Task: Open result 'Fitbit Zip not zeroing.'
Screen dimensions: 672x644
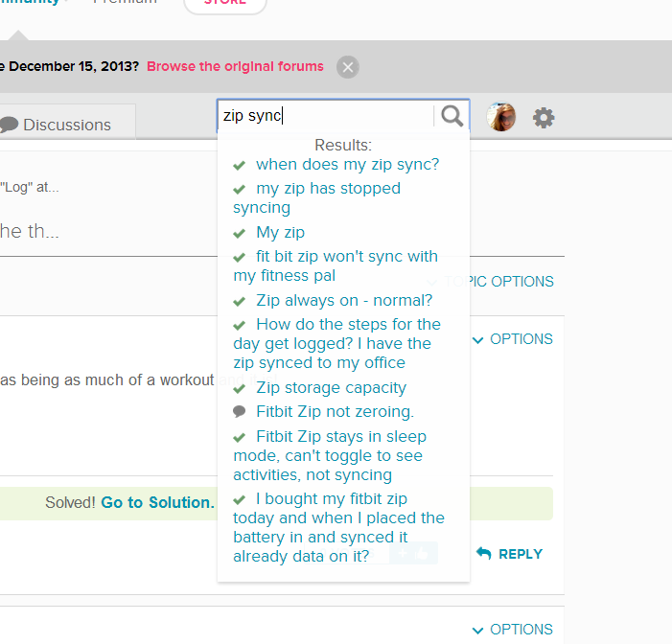Action: click(x=336, y=411)
